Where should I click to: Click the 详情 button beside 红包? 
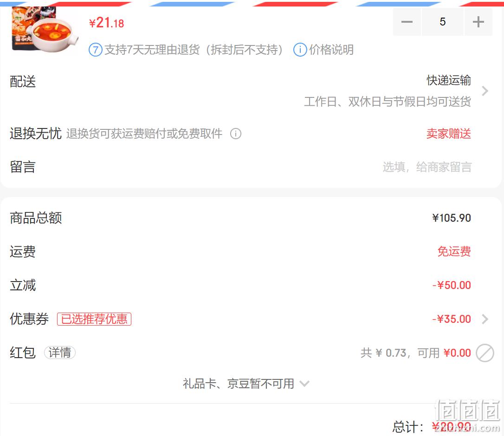(x=60, y=353)
